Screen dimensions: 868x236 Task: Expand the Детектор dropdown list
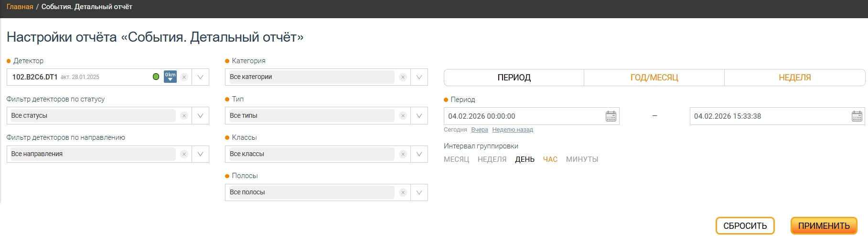pos(201,77)
